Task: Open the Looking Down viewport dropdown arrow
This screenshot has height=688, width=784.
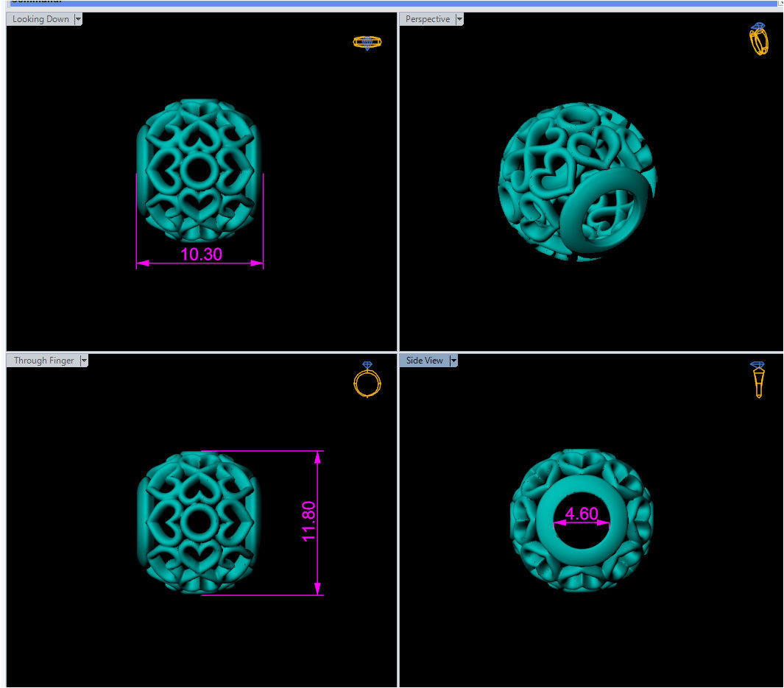Action: [79, 19]
